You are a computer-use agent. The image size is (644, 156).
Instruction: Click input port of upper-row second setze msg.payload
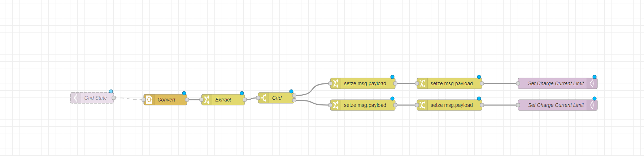tap(417, 83)
